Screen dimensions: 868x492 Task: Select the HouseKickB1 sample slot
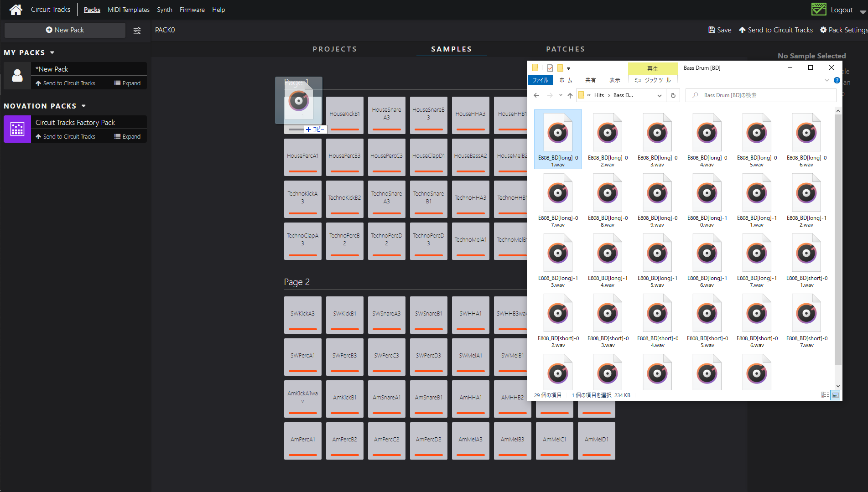coord(345,114)
